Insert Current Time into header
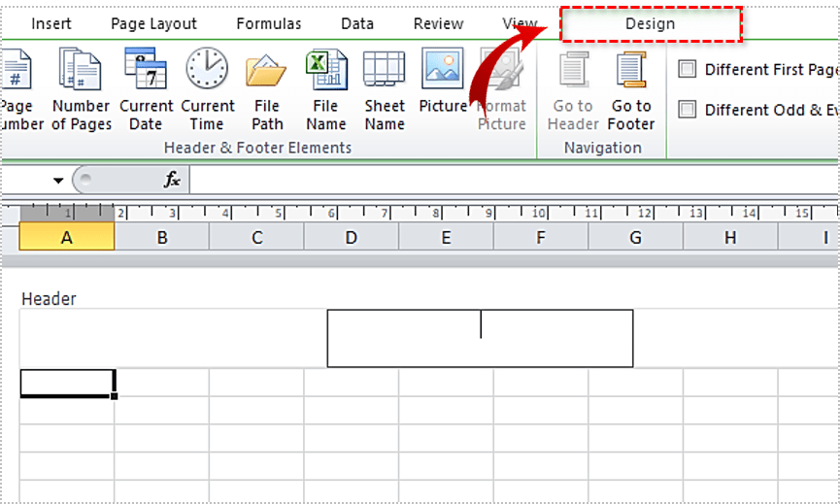Screen dimensions: 840x504 coord(207,89)
